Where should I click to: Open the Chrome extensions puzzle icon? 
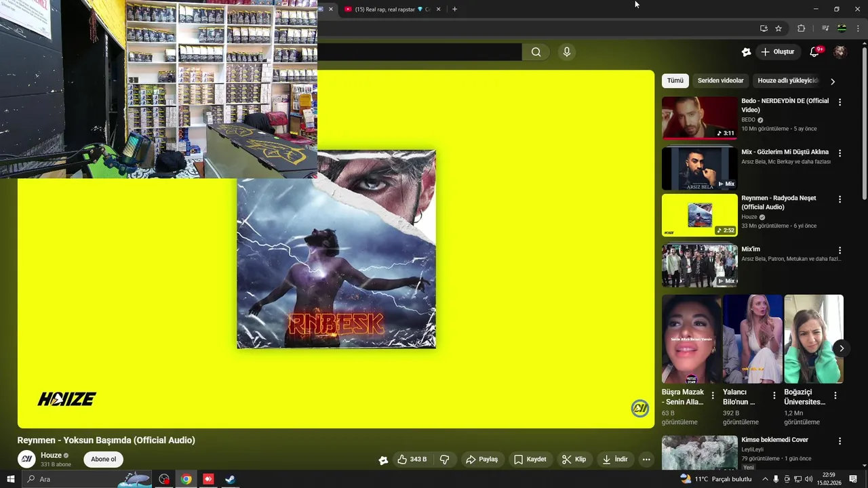coord(801,28)
